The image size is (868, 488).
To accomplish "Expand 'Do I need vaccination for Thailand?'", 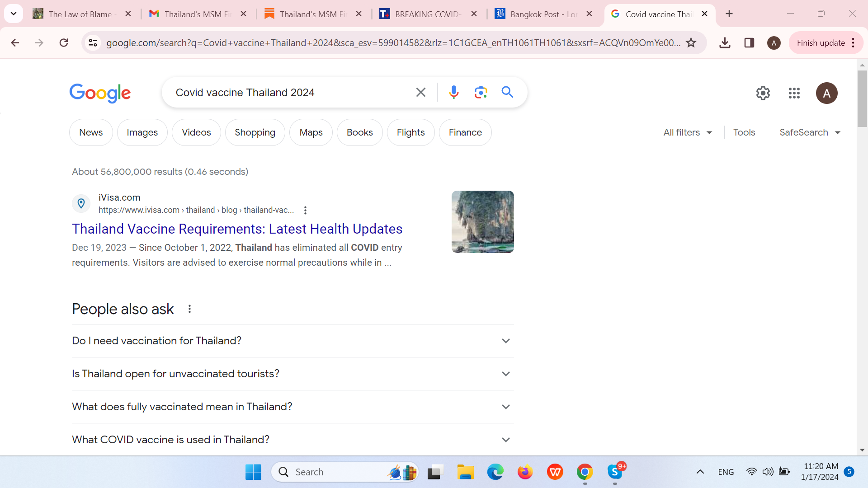I will pyautogui.click(x=292, y=341).
